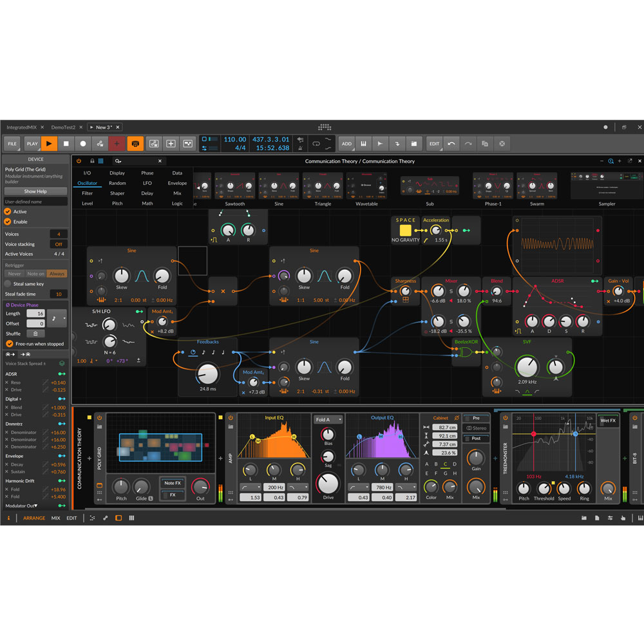Click the info icon in the bottom bar
The height and width of the screenshot is (644, 644).
tap(8, 518)
